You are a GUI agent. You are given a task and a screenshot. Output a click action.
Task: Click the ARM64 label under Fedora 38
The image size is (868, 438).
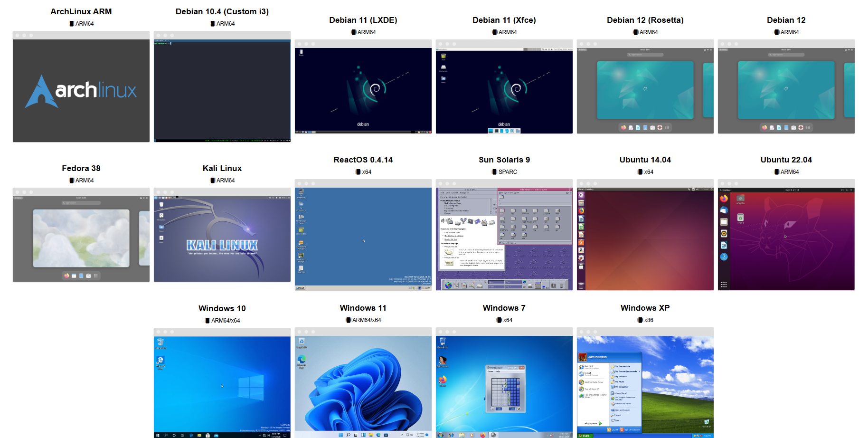pos(85,181)
